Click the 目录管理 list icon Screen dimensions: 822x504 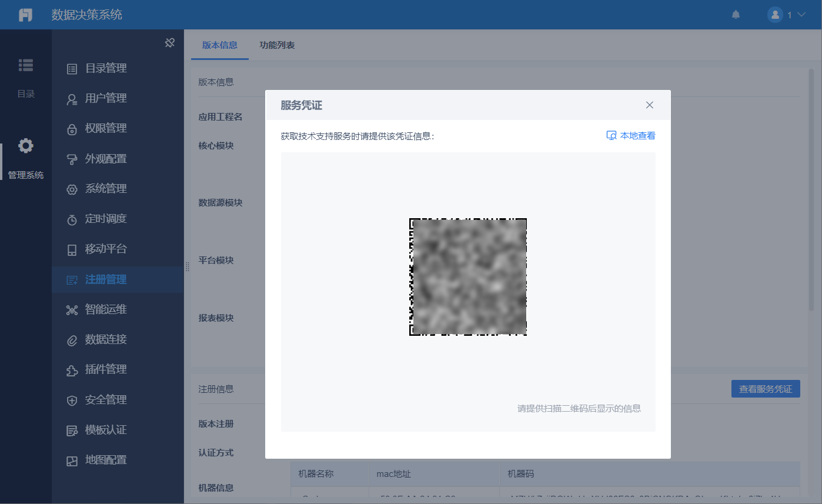point(72,69)
